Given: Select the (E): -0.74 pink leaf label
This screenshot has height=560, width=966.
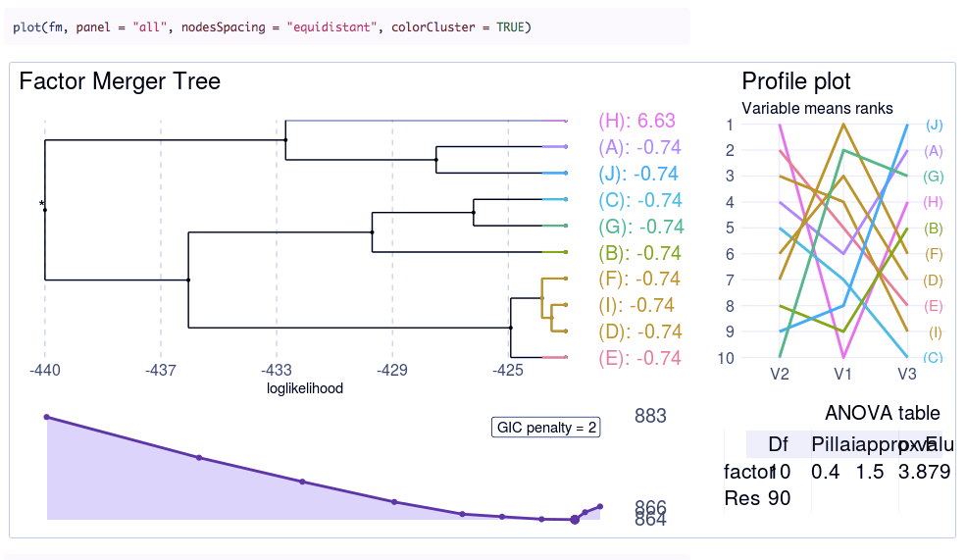Looking at the screenshot, I should pos(638,358).
